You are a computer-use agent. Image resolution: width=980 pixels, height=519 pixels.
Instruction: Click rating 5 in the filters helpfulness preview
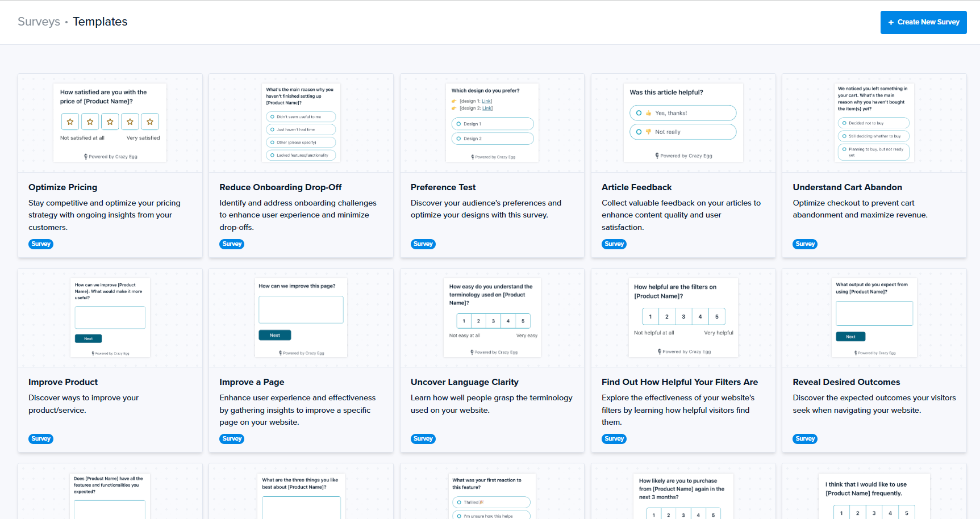717,317
